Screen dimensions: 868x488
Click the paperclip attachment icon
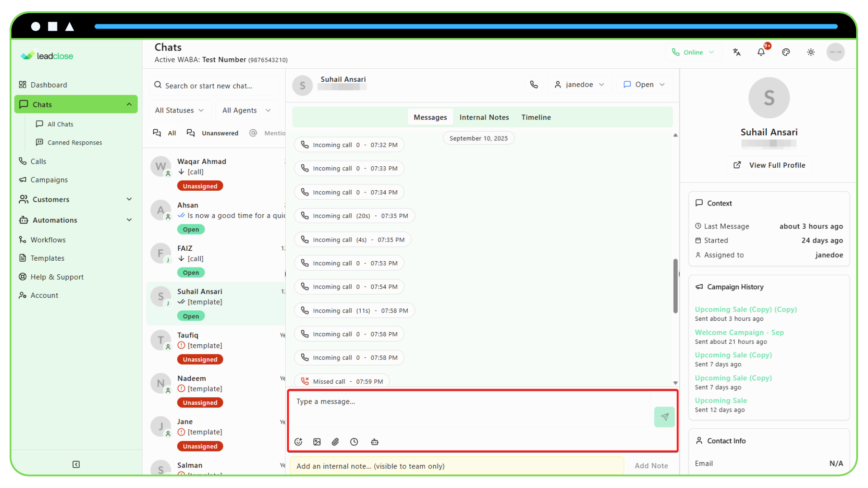335,442
